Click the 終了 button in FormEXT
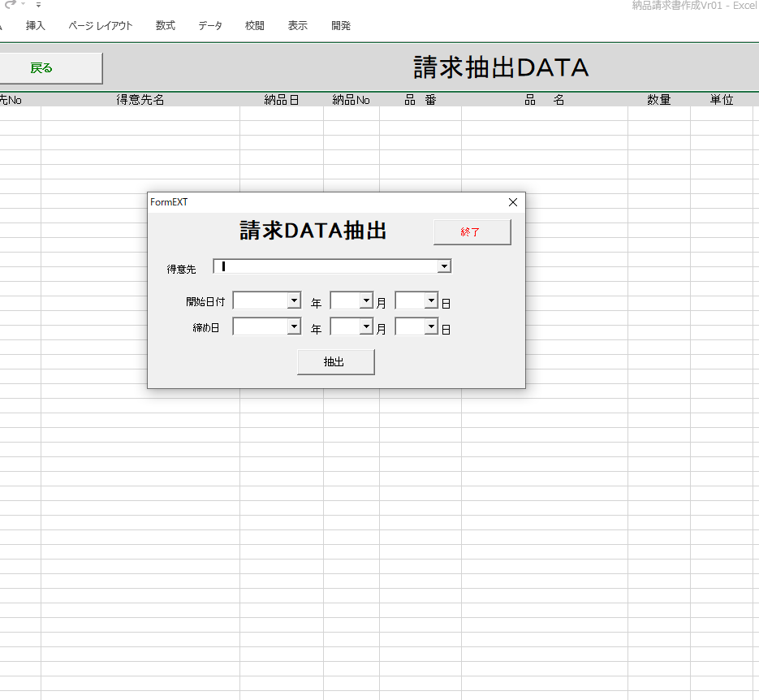The width and height of the screenshot is (759, 700). click(472, 232)
